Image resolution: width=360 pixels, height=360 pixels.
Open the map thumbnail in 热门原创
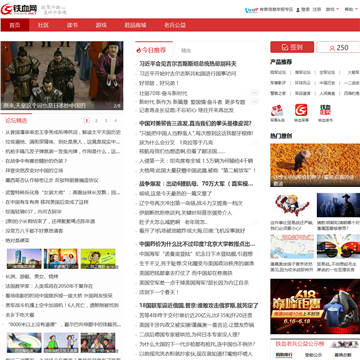pyautogui.click(x=292, y=246)
